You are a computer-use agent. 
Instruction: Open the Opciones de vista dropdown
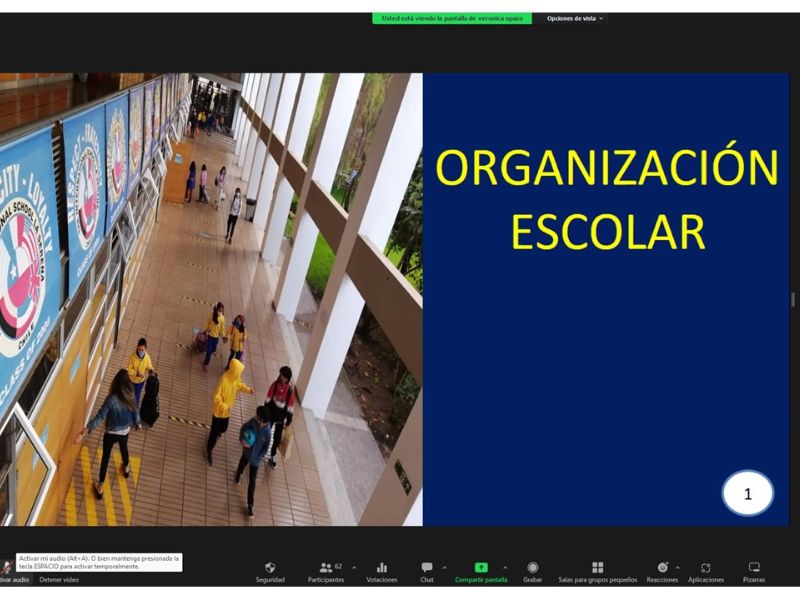point(574,18)
